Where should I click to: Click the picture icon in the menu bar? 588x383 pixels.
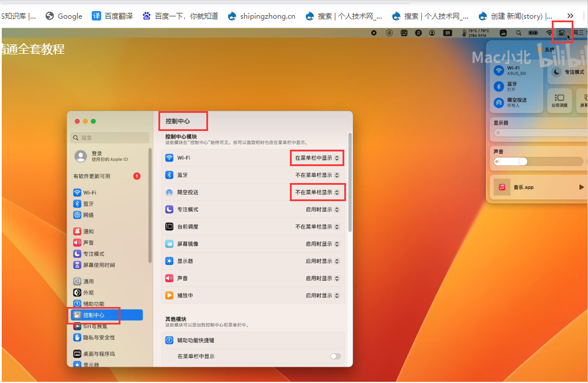pos(503,33)
